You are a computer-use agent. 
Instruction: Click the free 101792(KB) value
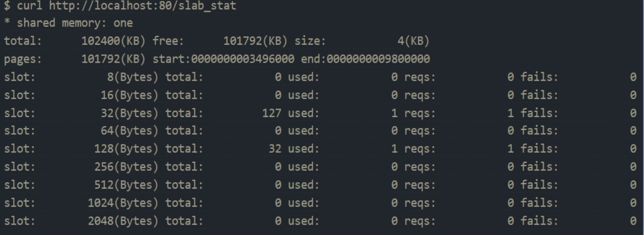tap(255, 41)
